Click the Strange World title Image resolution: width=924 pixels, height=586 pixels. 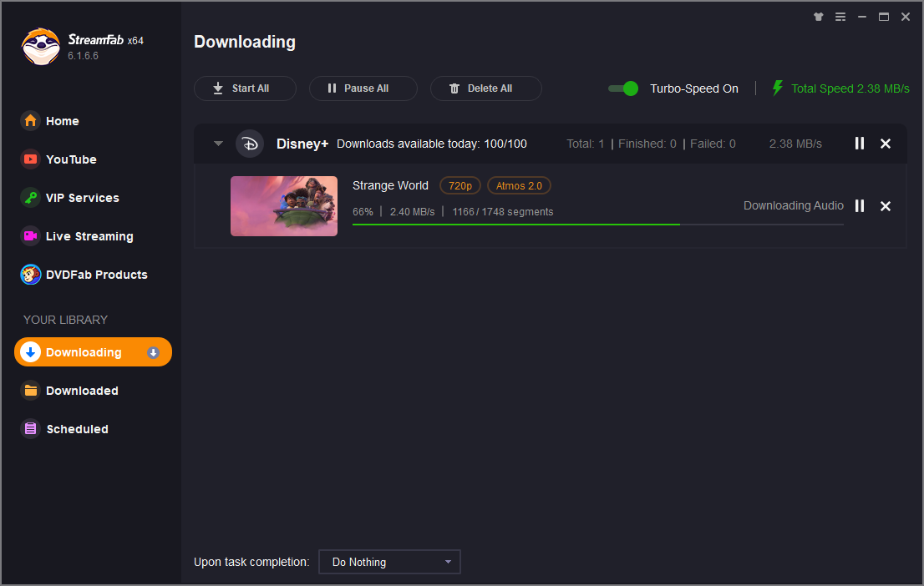(390, 185)
